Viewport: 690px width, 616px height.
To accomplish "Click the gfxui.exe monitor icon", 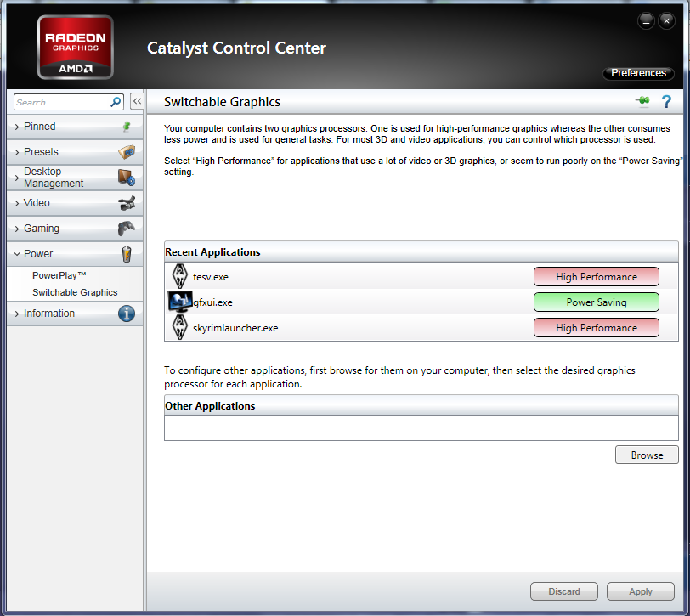I will [x=180, y=302].
